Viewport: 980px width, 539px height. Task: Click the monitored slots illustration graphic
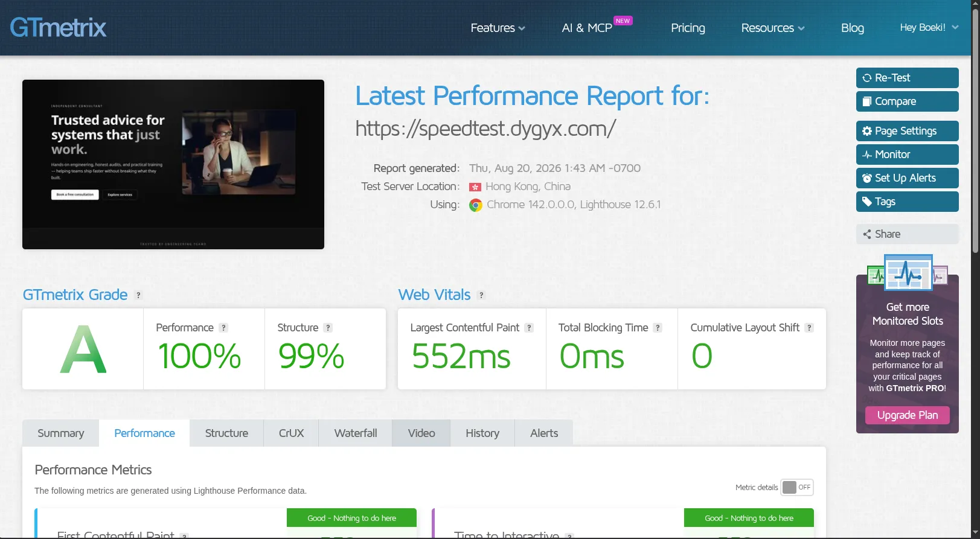pos(908,273)
